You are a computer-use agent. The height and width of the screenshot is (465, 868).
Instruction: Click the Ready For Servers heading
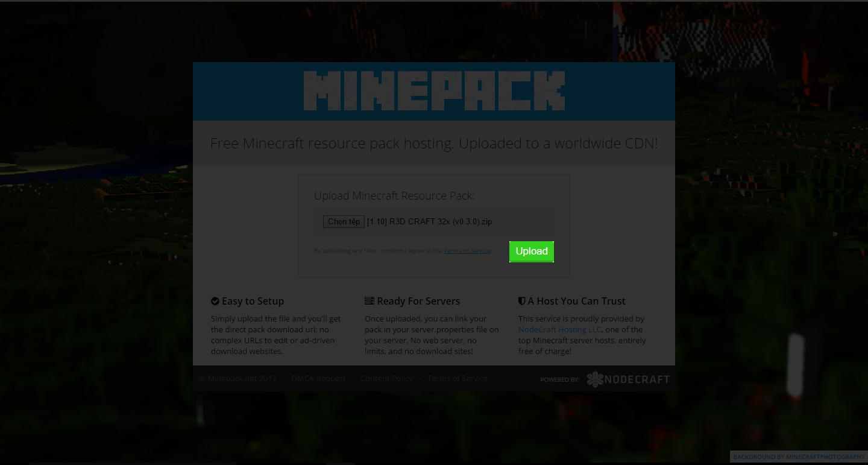coord(418,301)
